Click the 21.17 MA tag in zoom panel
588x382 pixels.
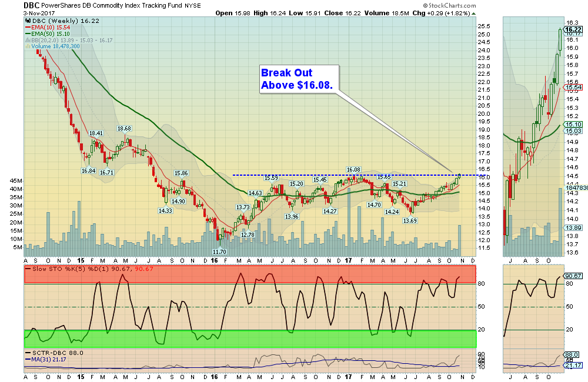pyautogui.click(x=573, y=365)
